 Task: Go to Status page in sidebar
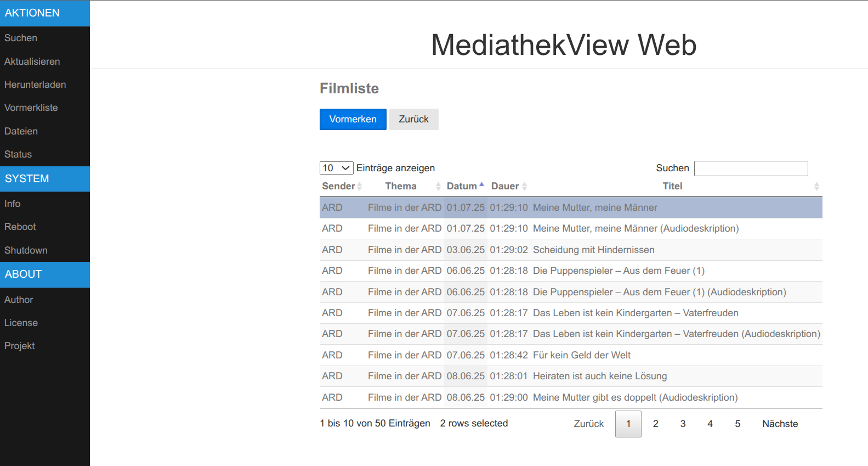[x=18, y=154]
